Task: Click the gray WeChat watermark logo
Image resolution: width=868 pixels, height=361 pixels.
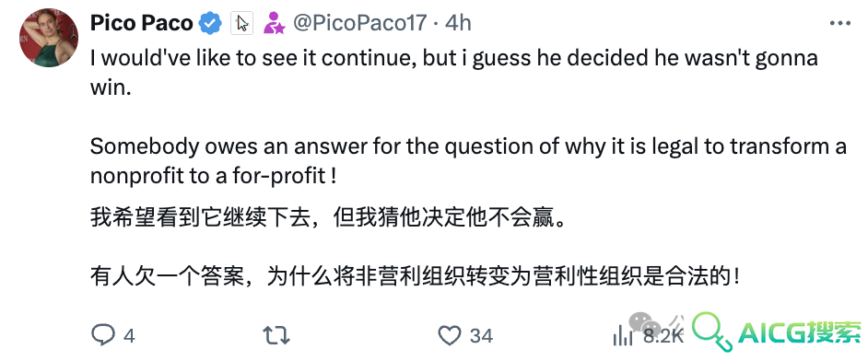Action: point(645,324)
